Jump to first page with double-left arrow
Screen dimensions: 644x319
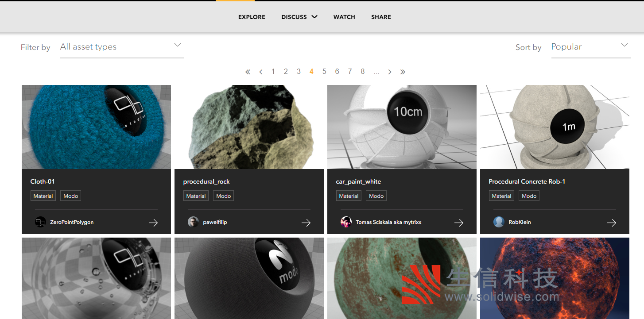[248, 72]
